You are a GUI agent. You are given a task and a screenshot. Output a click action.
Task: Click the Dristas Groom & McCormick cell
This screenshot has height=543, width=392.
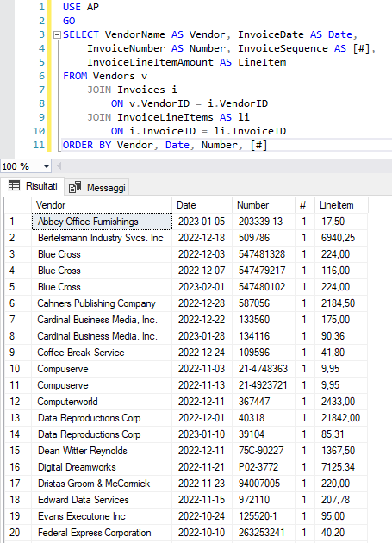pyautogui.click(x=102, y=484)
